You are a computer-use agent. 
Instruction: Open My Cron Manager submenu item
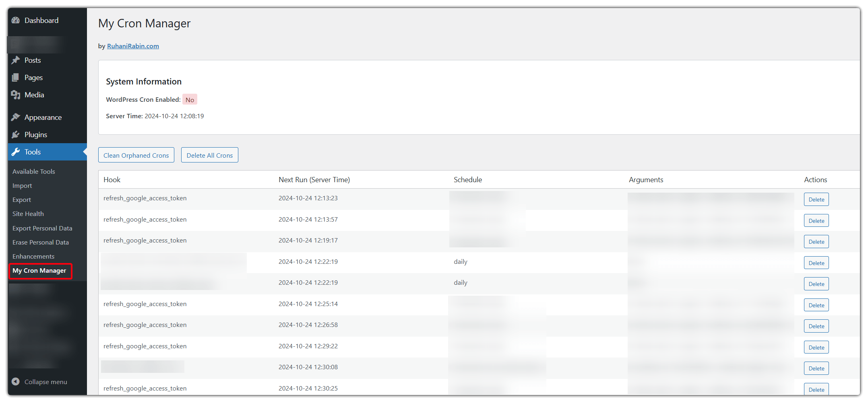39,271
